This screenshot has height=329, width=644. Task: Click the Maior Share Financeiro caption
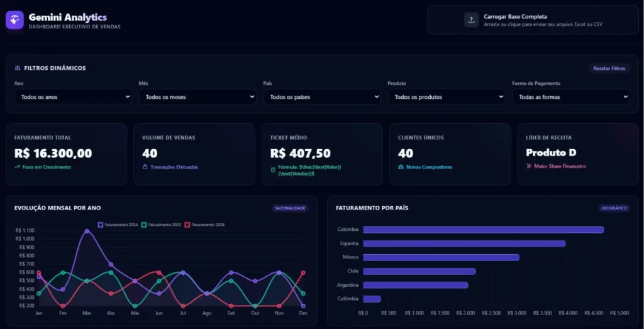click(560, 166)
